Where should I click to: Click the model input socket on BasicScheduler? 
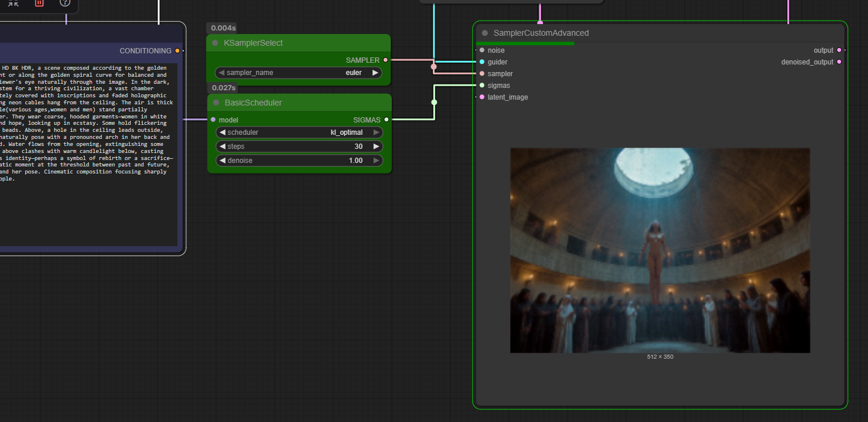click(x=213, y=120)
